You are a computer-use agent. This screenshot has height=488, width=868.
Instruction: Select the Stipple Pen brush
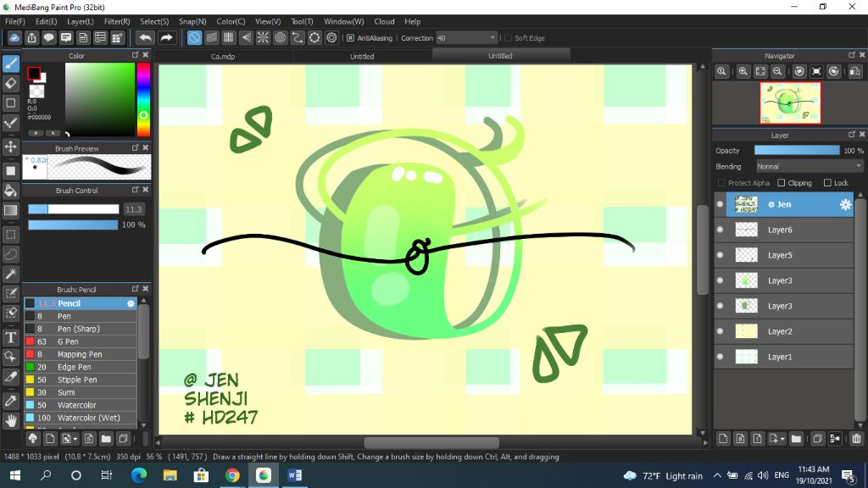pyautogui.click(x=81, y=380)
